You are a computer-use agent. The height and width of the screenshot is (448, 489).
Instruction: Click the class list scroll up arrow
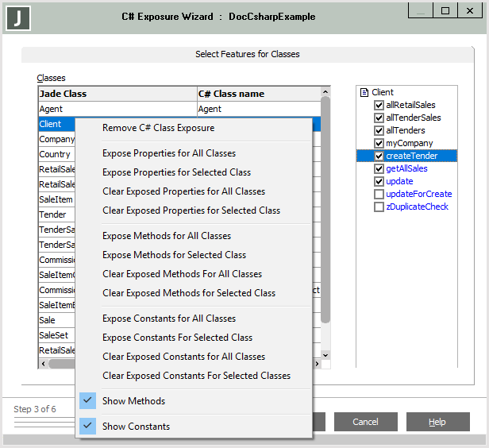click(325, 91)
